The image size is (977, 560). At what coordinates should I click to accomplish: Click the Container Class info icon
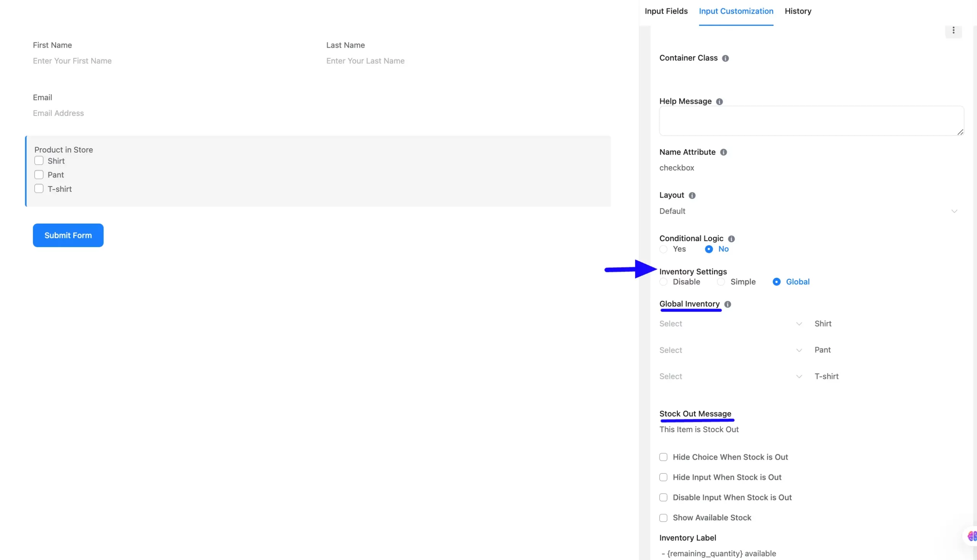(725, 58)
